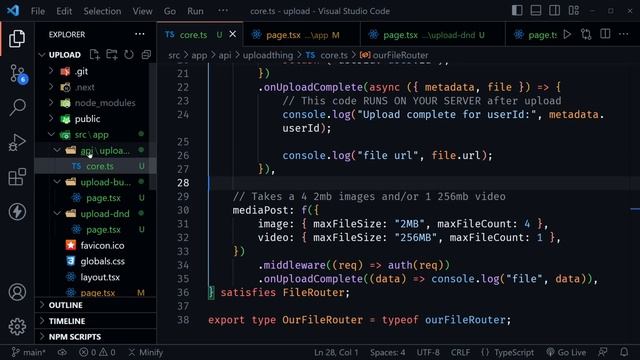Switch branch via main* status item
This screenshot has height=360, width=640.
pos(29,352)
